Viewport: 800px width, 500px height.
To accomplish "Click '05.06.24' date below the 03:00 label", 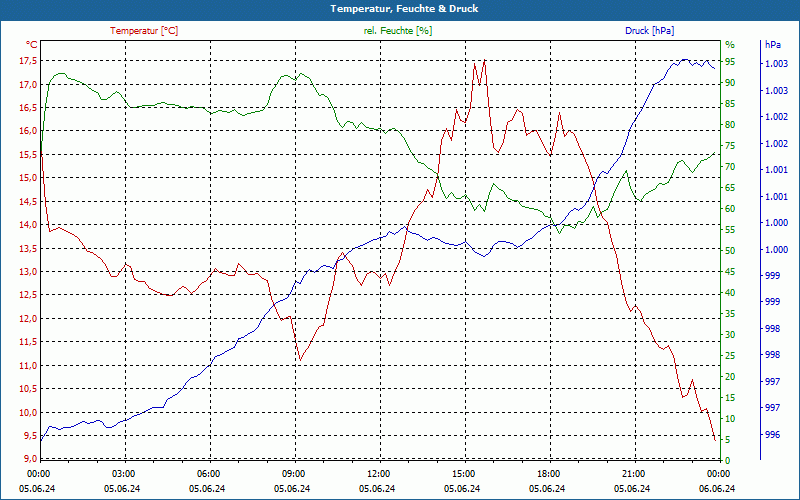I will coord(122,488).
